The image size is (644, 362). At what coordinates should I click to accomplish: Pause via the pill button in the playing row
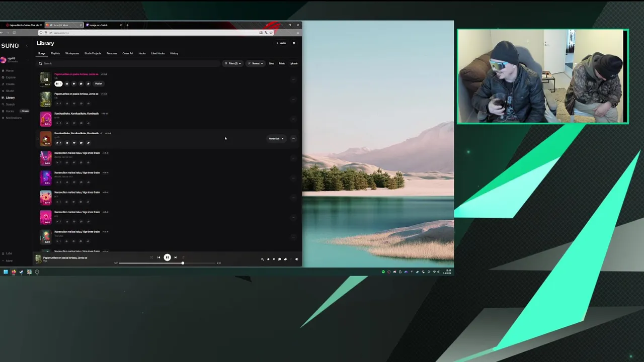pos(58,83)
